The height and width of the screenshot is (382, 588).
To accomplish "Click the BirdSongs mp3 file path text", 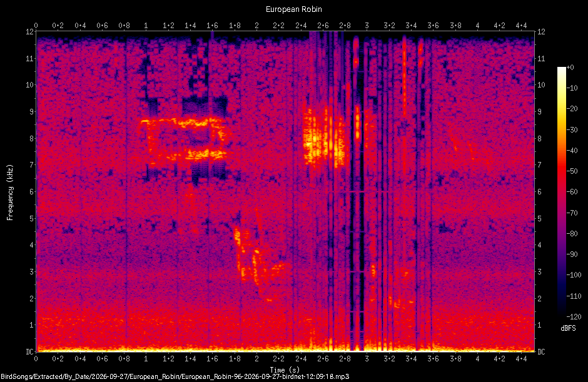I will click(x=175, y=376).
